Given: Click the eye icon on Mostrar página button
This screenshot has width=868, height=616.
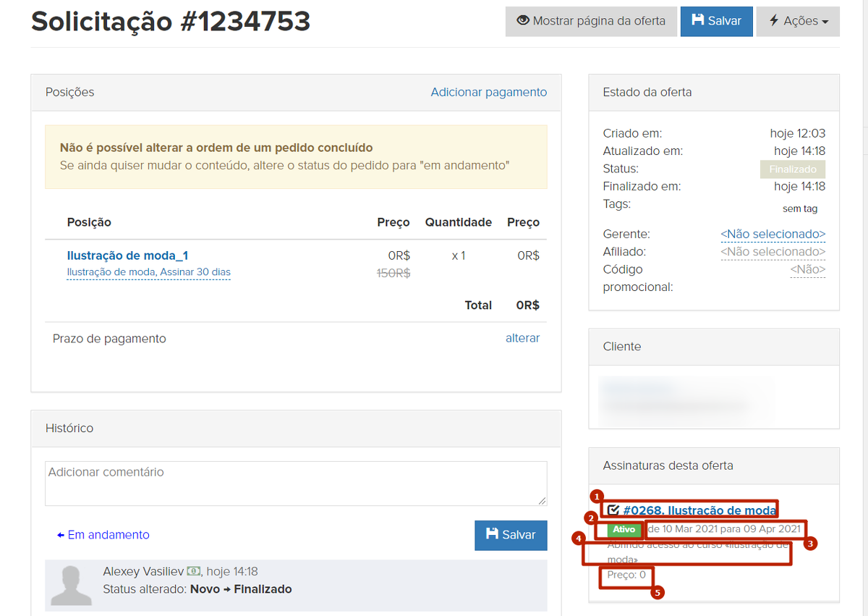Looking at the screenshot, I should pyautogui.click(x=523, y=21).
